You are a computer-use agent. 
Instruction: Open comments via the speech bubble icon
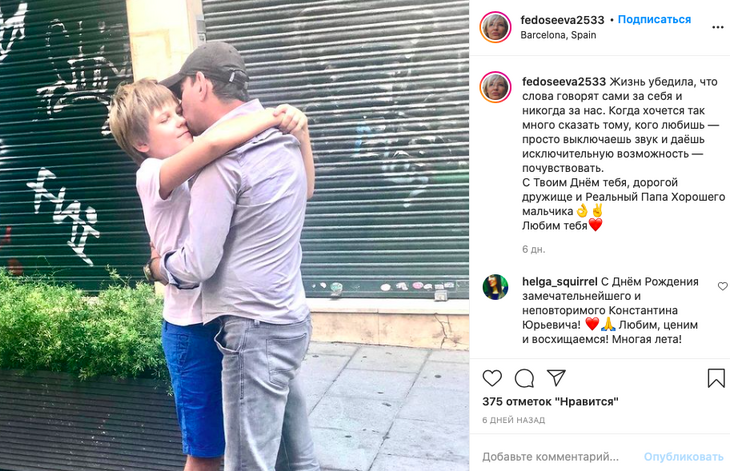coord(524,378)
